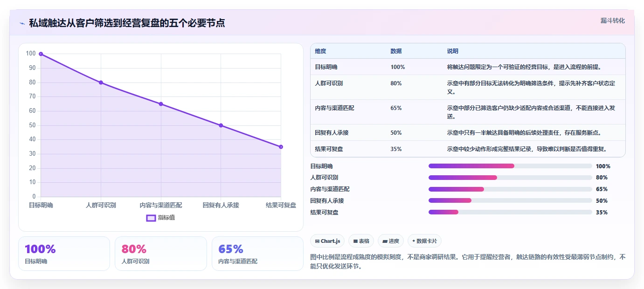Click the 35% cell in the table

[x=396, y=149]
